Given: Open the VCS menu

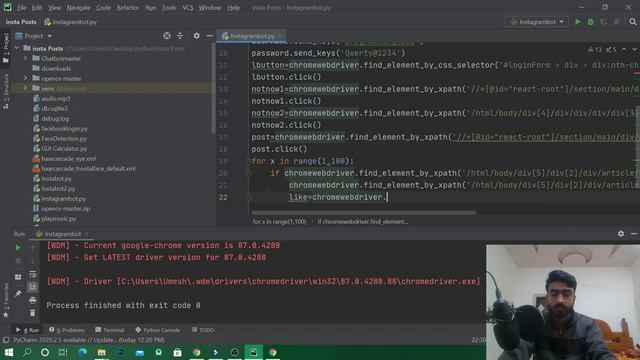Looking at the screenshot, I should click(188, 8).
